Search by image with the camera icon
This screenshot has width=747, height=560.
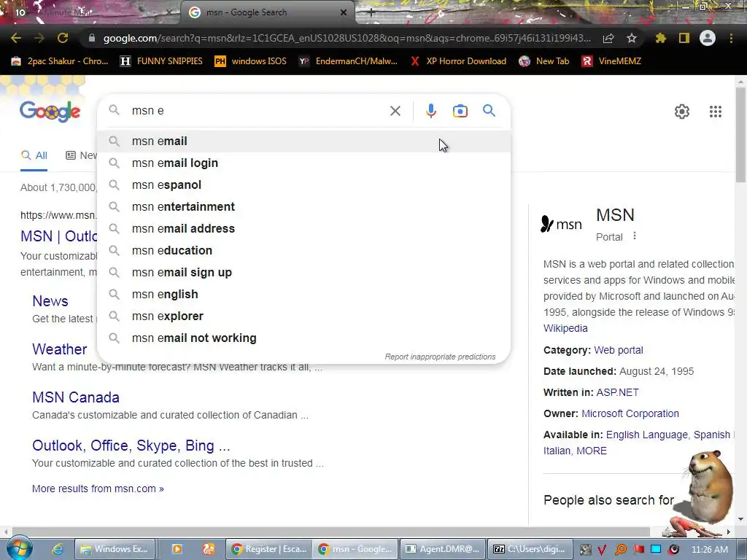coord(460,111)
